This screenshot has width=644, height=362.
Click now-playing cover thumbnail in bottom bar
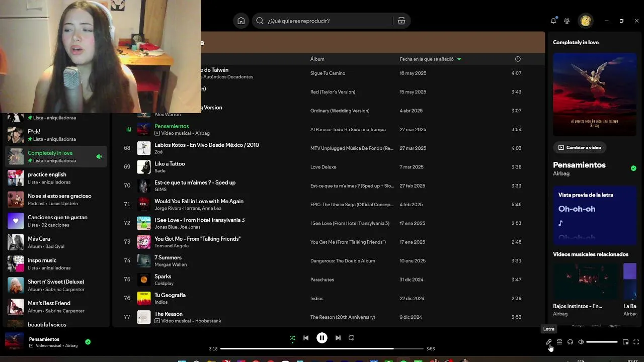(x=14, y=341)
